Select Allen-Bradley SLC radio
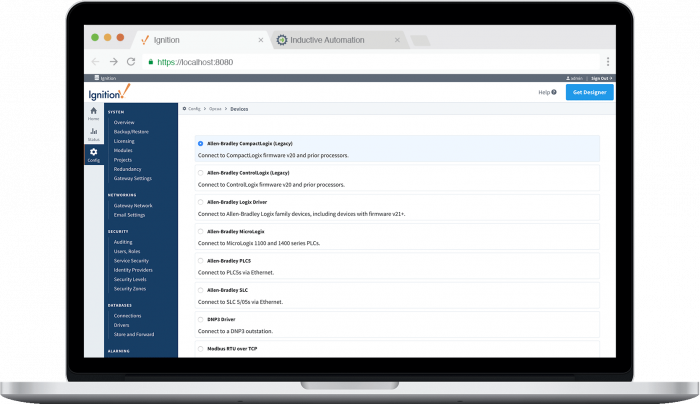700x404 pixels. pyautogui.click(x=200, y=290)
